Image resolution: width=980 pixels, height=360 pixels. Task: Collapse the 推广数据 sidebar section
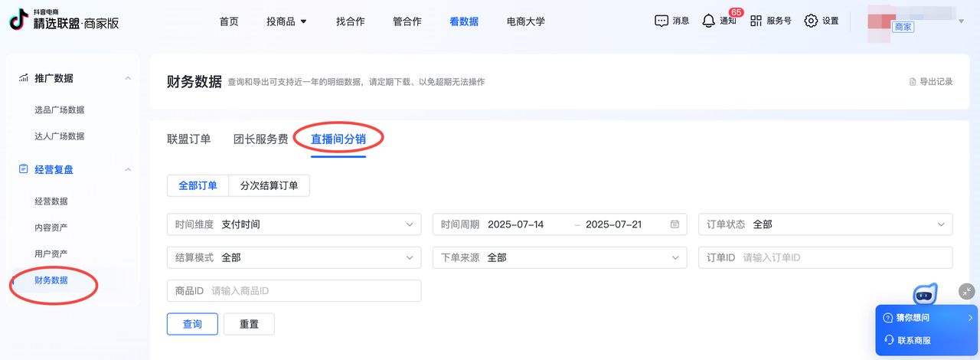[x=128, y=78]
